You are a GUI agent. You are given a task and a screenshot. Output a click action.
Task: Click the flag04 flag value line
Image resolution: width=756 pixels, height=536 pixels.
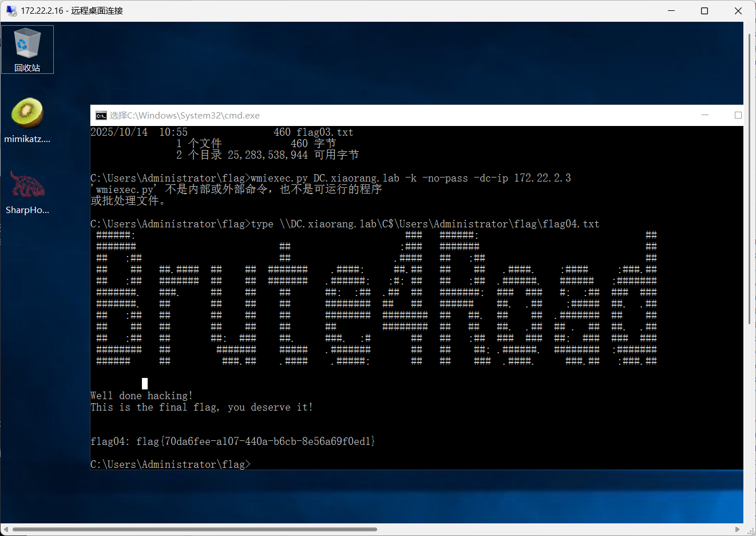[232, 442]
